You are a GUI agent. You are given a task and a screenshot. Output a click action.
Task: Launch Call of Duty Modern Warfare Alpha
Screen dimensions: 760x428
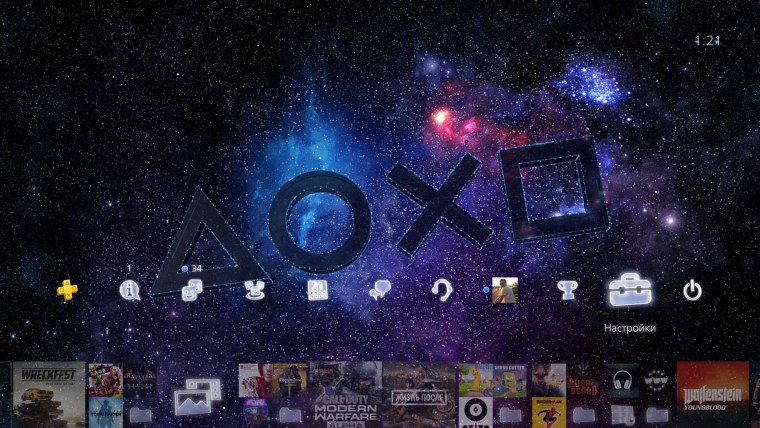pyautogui.click(x=346, y=394)
